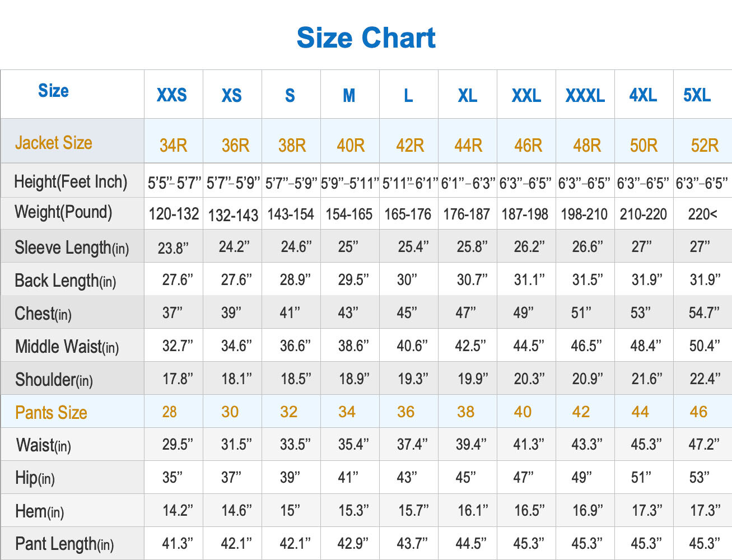The height and width of the screenshot is (560, 732).
Task: Select the 16.9" hem value
Action: pos(588,511)
